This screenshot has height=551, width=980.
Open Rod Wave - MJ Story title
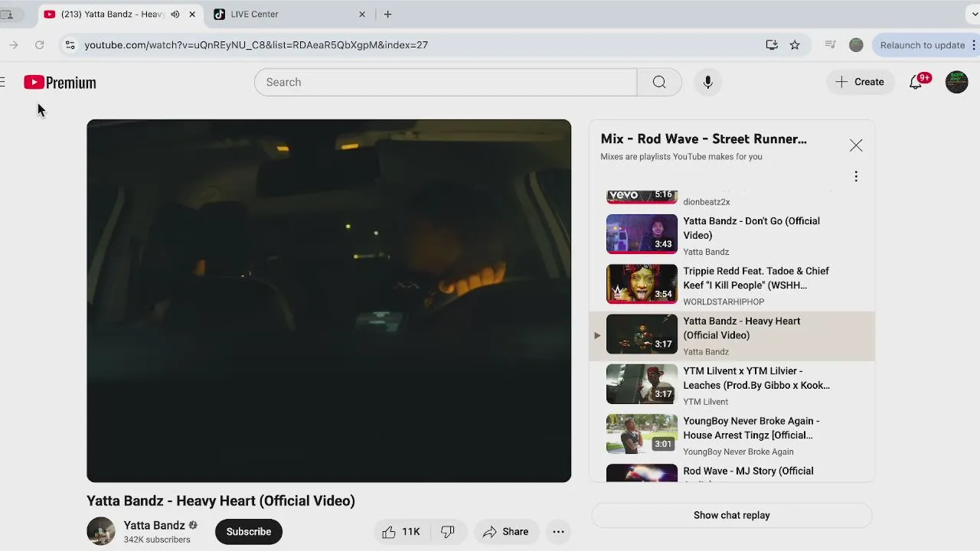[748, 471]
